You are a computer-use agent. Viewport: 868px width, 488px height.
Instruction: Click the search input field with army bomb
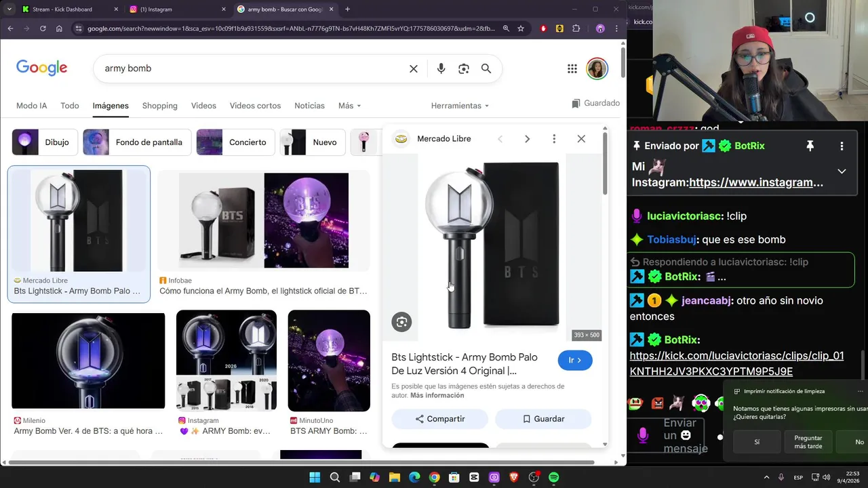pyautogui.click(x=251, y=68)
